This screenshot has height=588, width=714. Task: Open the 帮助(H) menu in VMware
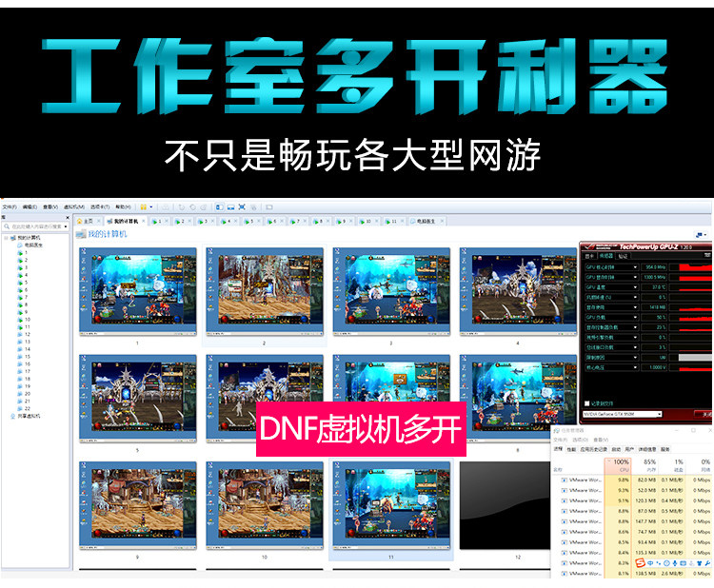click(x=123, y=207)
